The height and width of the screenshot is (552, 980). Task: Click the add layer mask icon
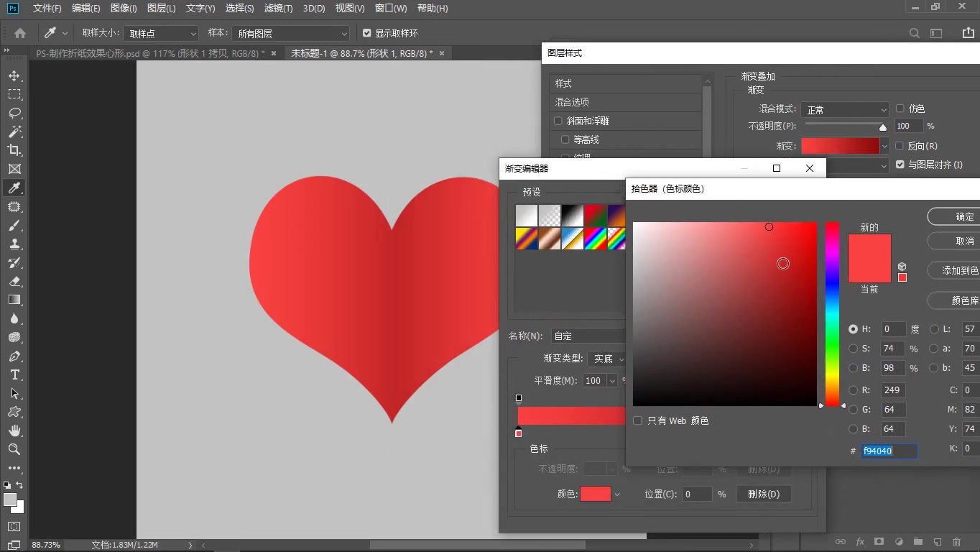coord(879,541)
